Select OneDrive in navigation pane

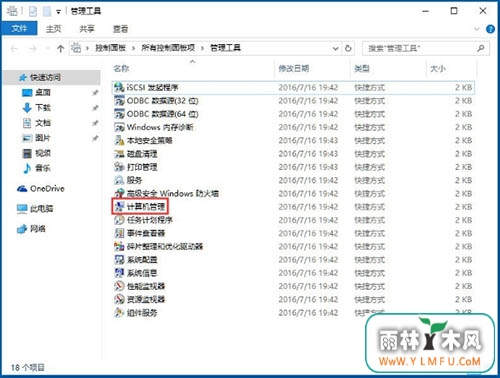47,189
